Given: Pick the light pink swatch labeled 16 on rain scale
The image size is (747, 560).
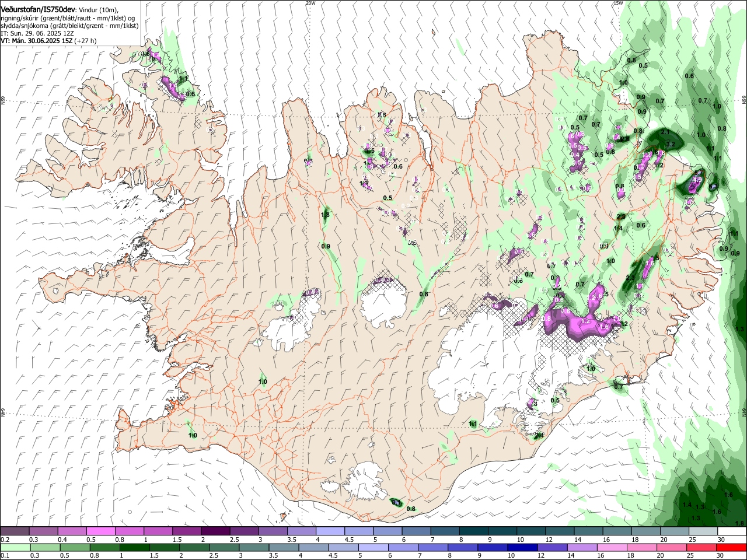Looking at the screenshot, I should [x=611, y=548].
